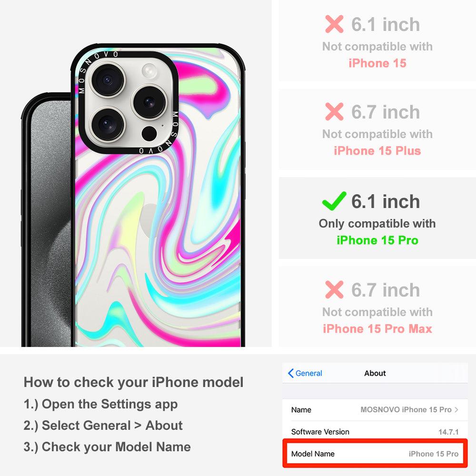
Task: Click the iPhone 15 Pro Max text
Action: coord(377,329)
